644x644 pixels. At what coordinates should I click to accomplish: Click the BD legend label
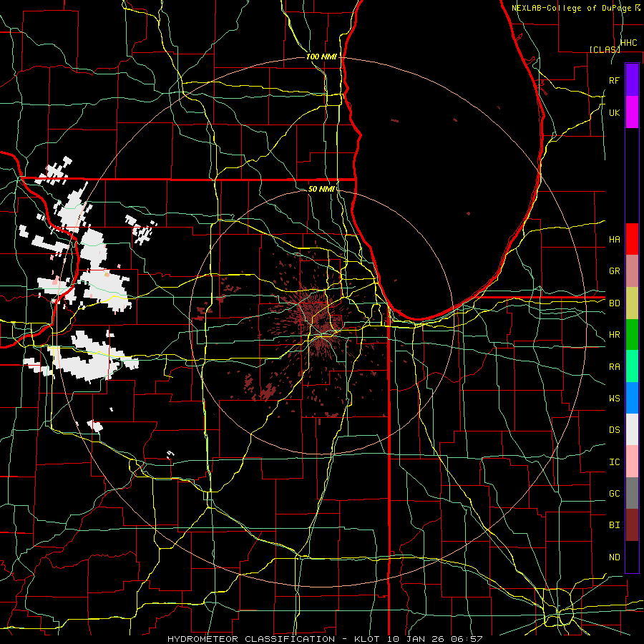click(x=614, y=303)
